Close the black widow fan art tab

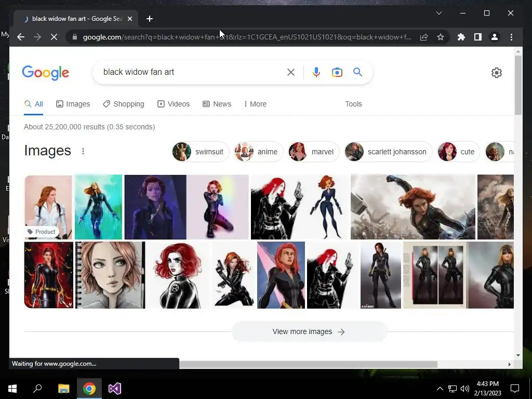[x=129, y=19]
